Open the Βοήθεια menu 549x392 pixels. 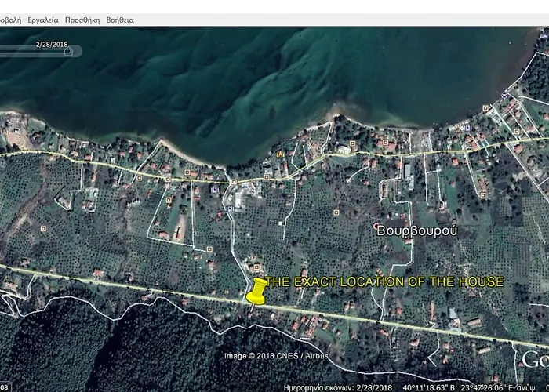(x=120, y=20)
